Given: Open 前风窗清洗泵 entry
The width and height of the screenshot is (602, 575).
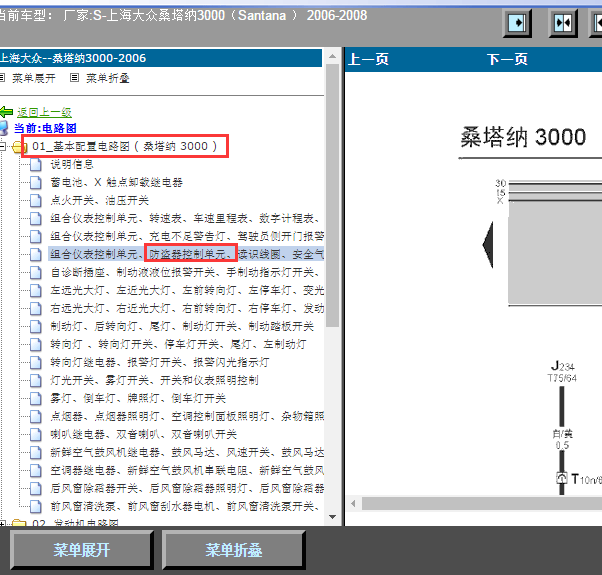Looking at the screenshot, I should 185,506.
